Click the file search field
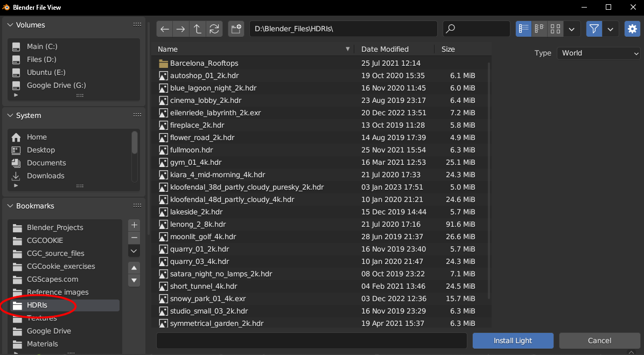This screenshot has width=644, height=355. (477, 29)
